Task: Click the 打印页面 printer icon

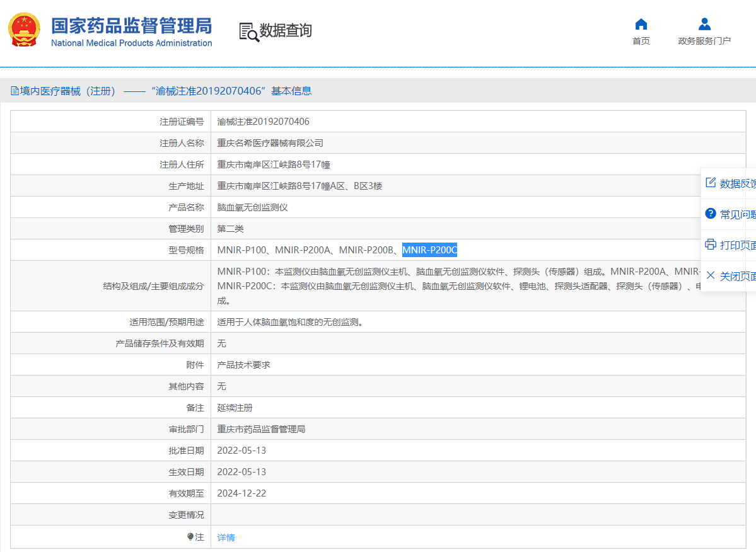Action: coord(710,244)
